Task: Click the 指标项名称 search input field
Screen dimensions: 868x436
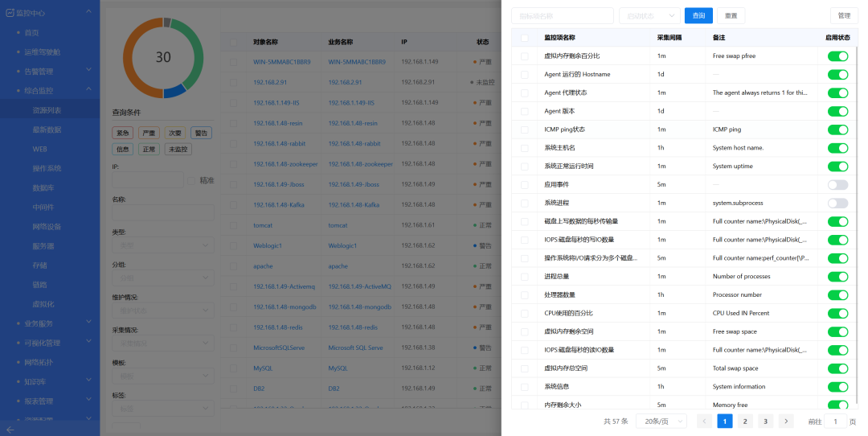Action: [x=562, y=15]
